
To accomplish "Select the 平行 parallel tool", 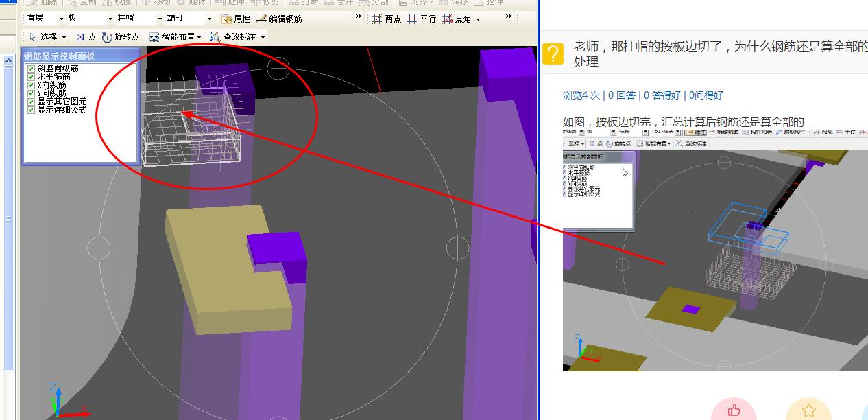I will [422, 19].
